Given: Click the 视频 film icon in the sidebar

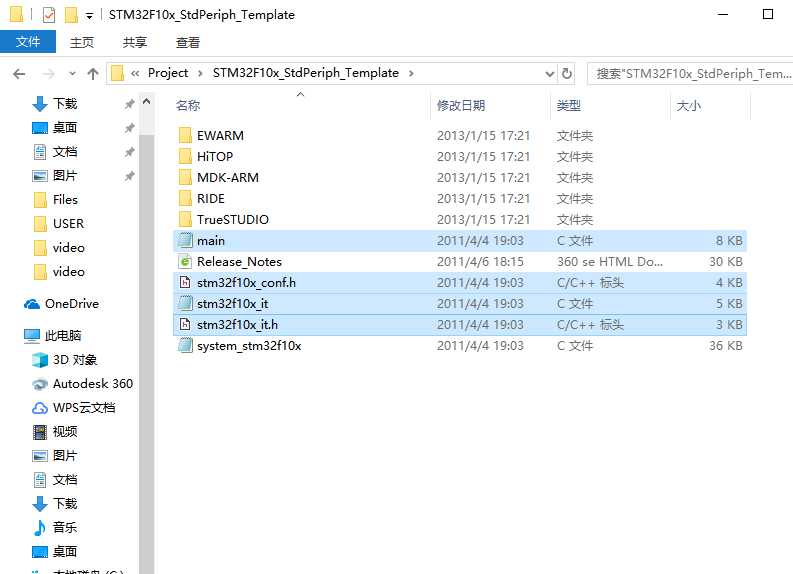Looking at the screenshot, I should (39, 432).
